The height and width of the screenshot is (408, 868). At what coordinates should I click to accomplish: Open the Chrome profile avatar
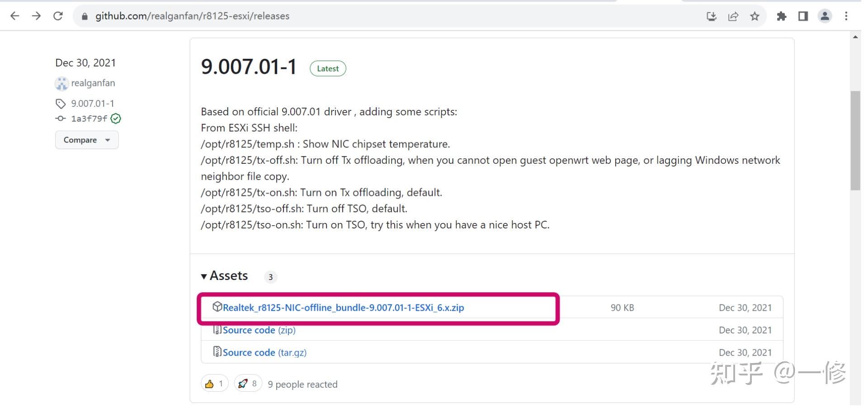pyautogui.click(x=825, y=16)
